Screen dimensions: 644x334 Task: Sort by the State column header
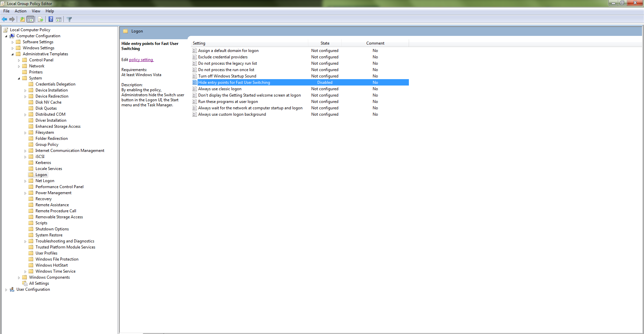[325, 43]
